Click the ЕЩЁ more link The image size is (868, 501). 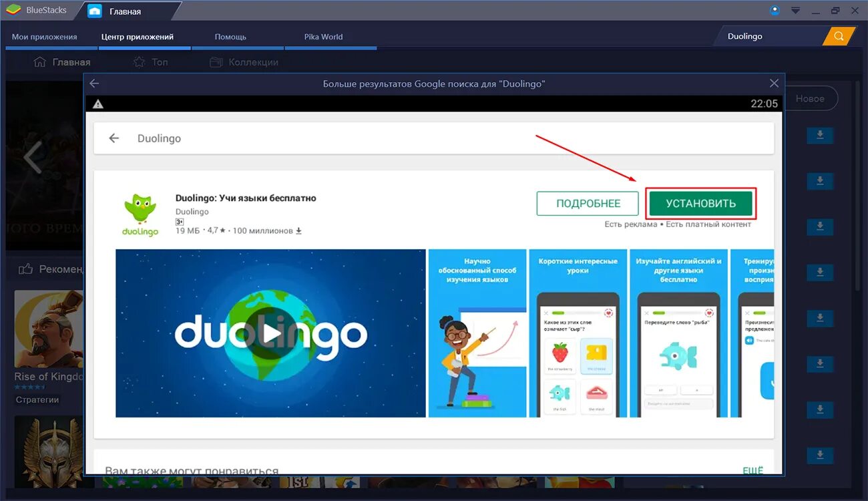752,471
